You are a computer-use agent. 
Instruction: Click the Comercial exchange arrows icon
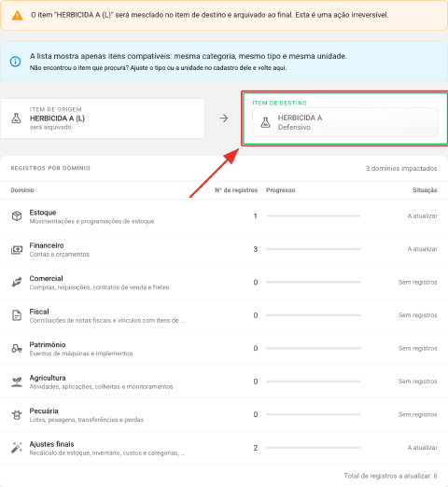[x=17, y=282]
